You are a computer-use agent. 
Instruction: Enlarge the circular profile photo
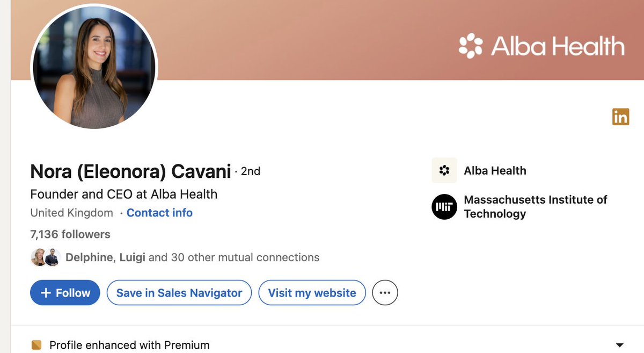[x=94, y=67]
